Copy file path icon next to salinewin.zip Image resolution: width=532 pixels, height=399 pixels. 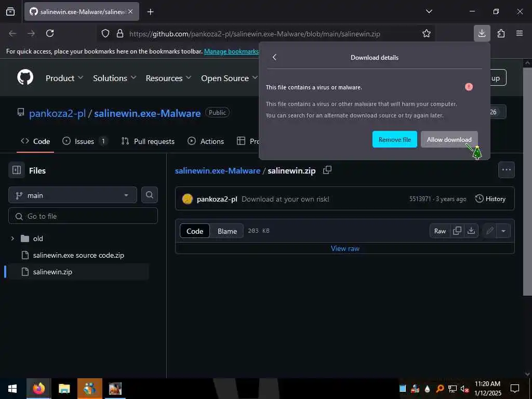point(327,170)
